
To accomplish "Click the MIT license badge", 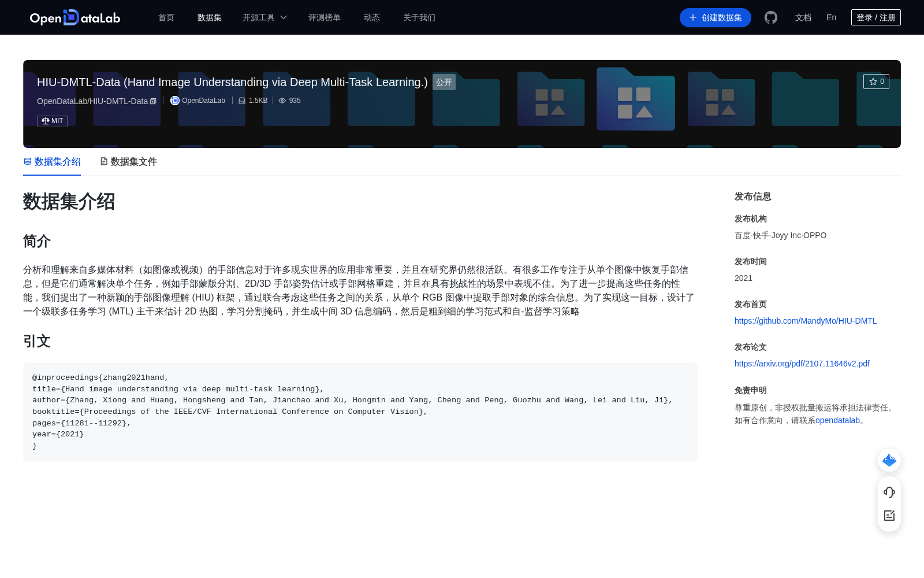I will [x=52, y=121].
